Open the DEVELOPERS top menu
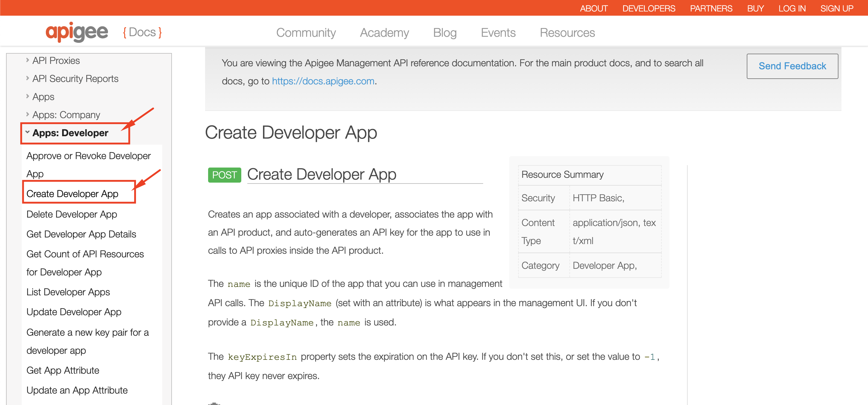 click(649, 8)
